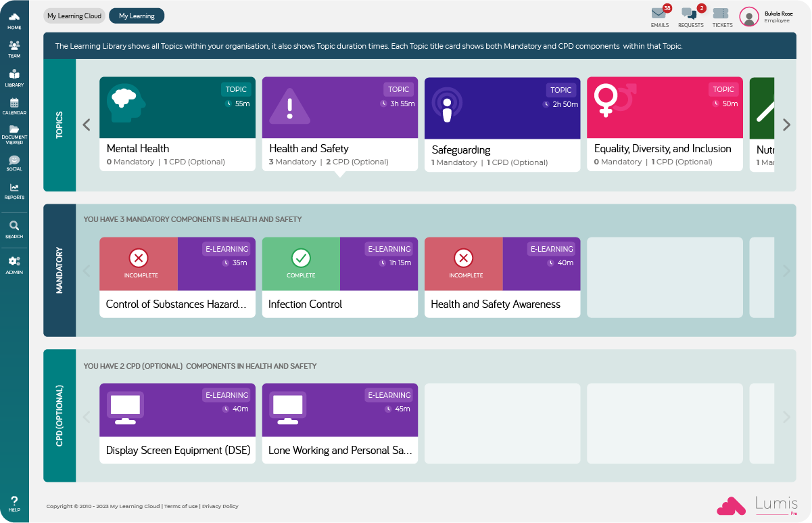Open the Requests chat icon

(x=689, y=14)
